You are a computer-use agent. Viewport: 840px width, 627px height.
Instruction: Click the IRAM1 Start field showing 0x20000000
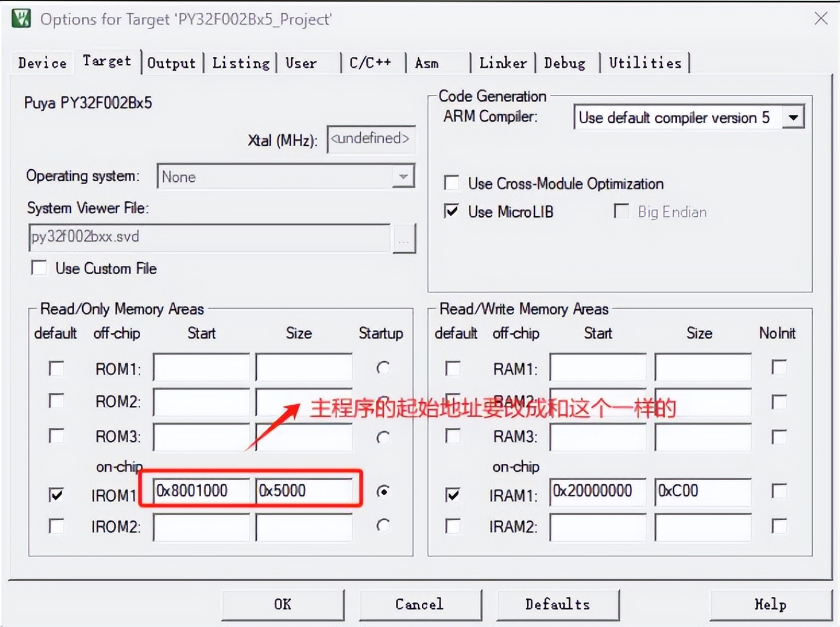point(598,491)
